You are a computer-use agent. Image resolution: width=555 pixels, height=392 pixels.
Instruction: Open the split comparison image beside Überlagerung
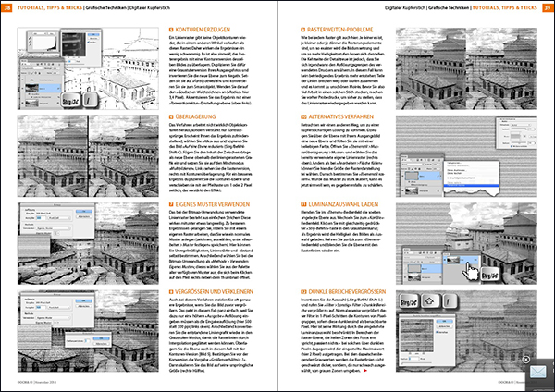(88, 156)
